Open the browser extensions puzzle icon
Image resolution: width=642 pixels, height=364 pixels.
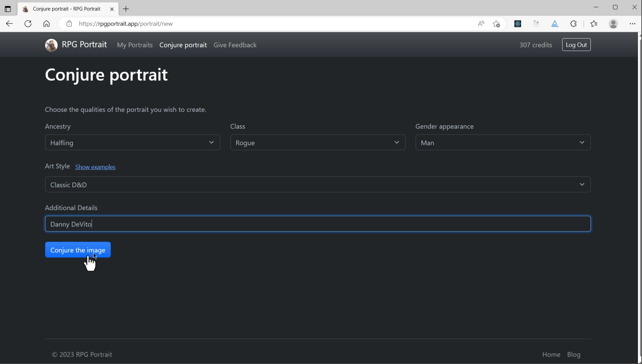pyautogui.click(x=573, y=24)
